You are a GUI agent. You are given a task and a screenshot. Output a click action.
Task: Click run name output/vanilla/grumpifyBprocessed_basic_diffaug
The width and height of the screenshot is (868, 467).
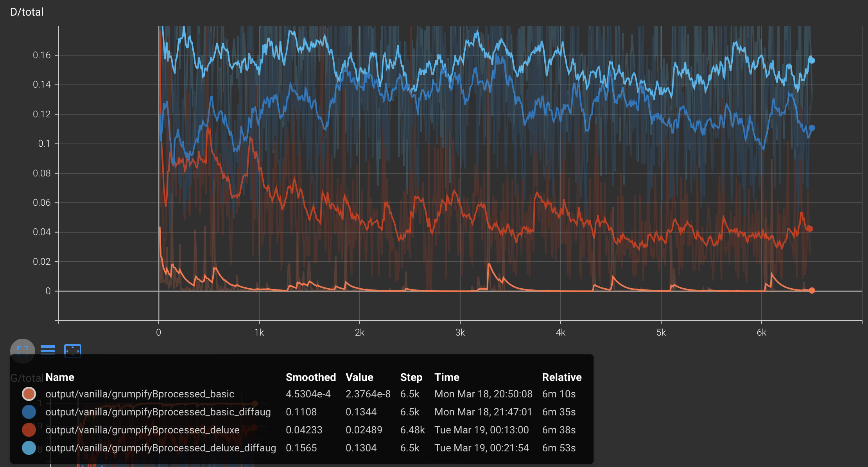158,412
